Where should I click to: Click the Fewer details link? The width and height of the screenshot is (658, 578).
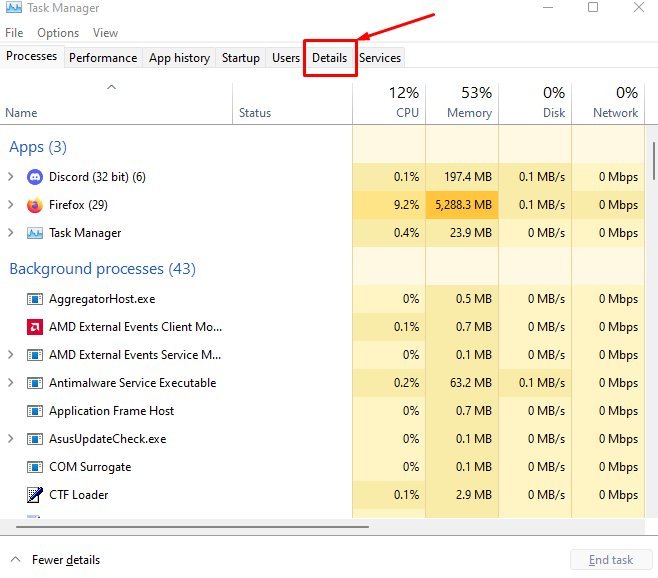tap(66, 560)
